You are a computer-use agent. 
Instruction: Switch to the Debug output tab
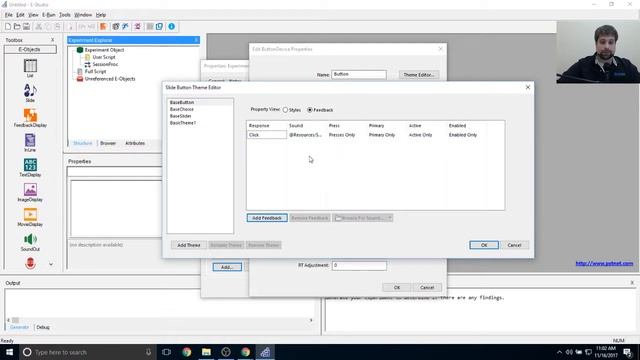43,327
